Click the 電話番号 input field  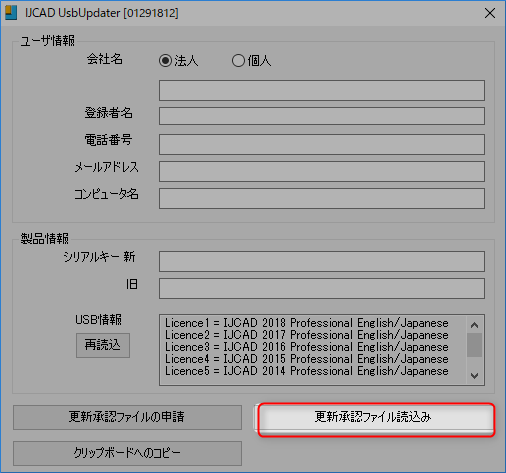(322, 144)
